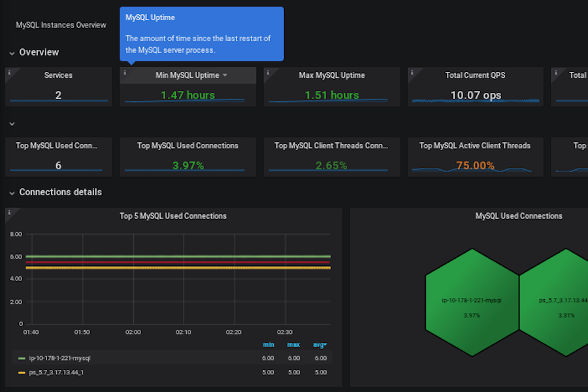Viewport: 588px width, 392px height.
Task: Click the Min MySQL Uptime info icon
Action: tap(124, 73)
